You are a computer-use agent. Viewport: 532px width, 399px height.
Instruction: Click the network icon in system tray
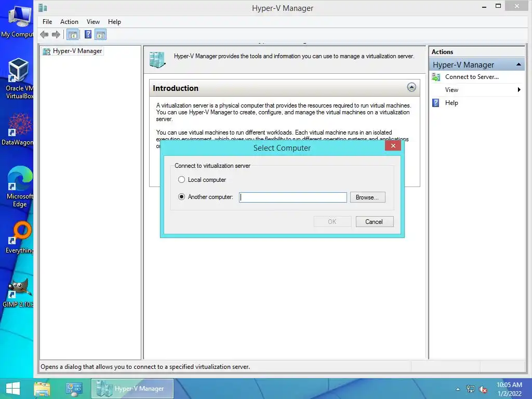(471, 389)
